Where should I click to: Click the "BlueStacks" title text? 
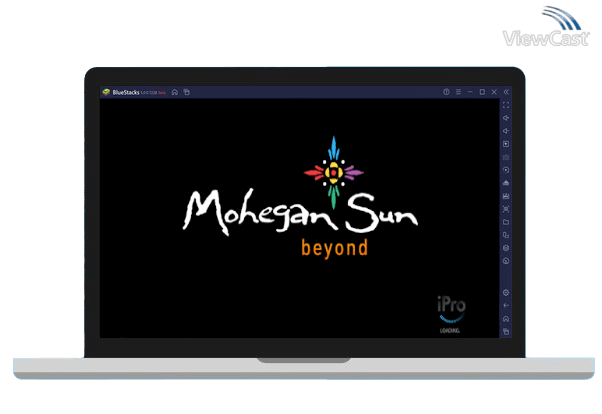tap(126, 92)
